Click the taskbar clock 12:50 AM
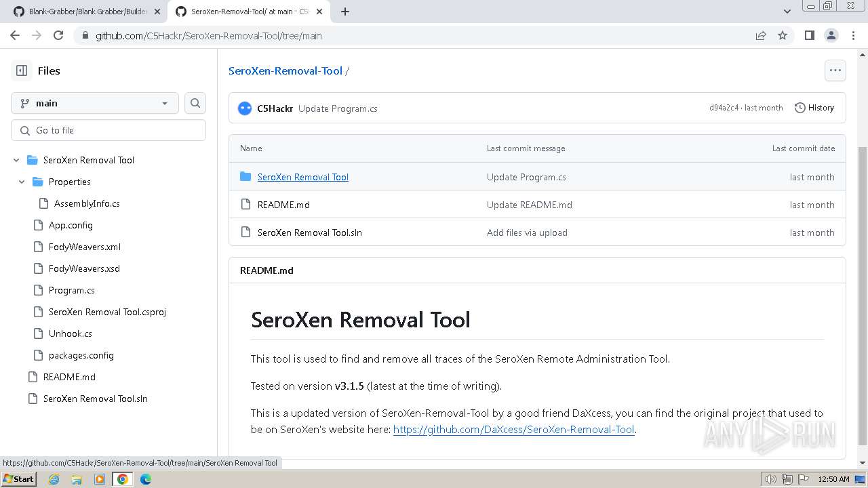868x488 pixels. 833,479
